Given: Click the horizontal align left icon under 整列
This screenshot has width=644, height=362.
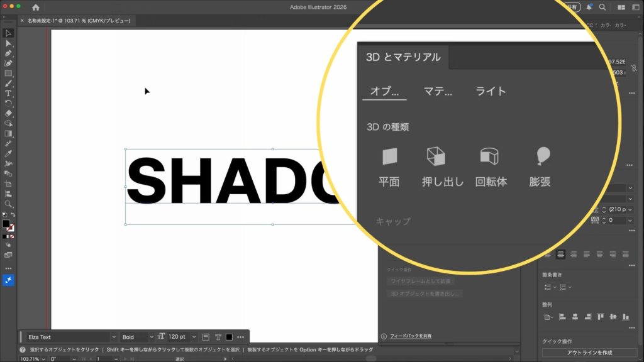Looking at the screenshot, I should coord(563,317).
